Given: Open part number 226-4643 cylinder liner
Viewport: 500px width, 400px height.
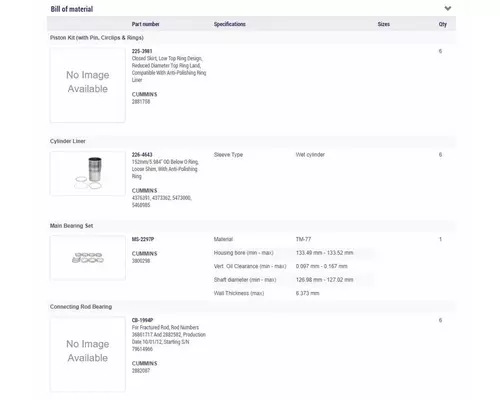Looking at the screenshot, I should coord(142,155).
